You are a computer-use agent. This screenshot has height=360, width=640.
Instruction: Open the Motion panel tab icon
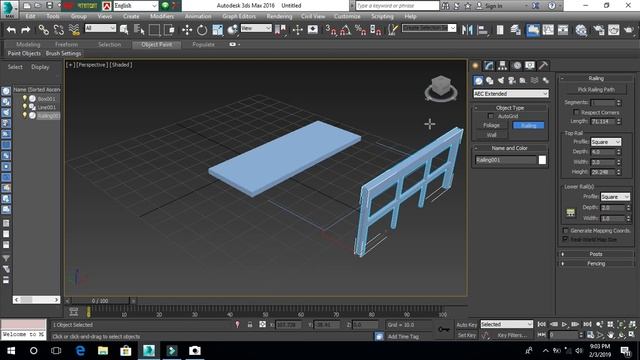click(517, 65)
